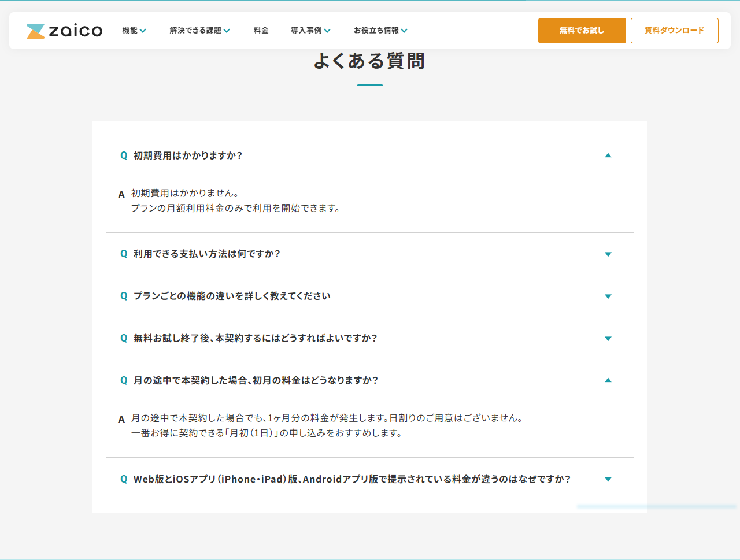Viewport: 740px width, 560px height.
Task: Open the 機能 menu
Action: coord(134,31)
